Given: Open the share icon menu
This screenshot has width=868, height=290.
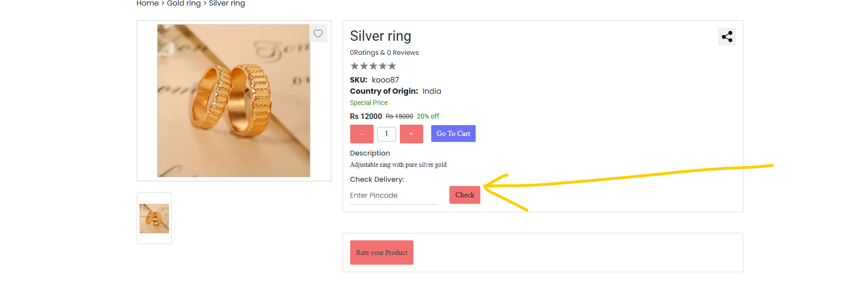Looking at the screenshot, I should (x=727, y=37).
